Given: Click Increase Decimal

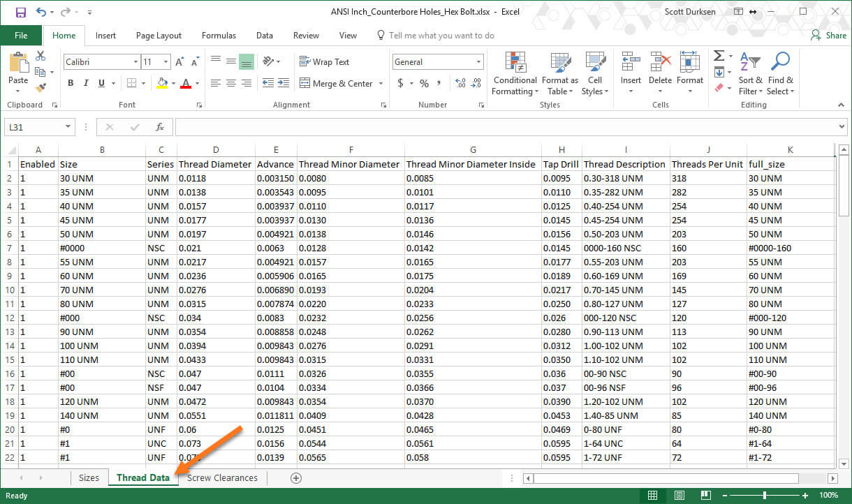Looking at the screenshot, I should pyautogui.click(x=460, y=82).
